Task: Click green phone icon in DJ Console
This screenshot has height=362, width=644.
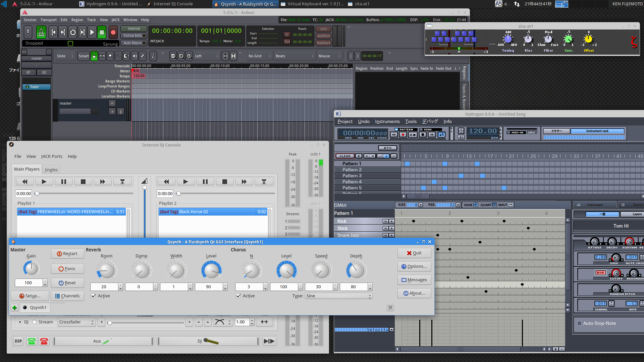Action: 32,341
